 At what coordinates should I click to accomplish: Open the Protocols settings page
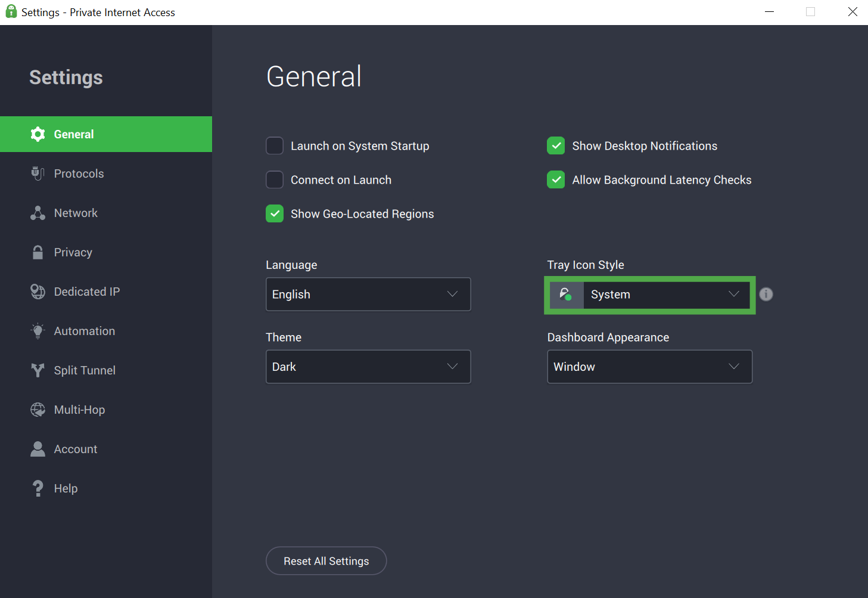click(x=79, y=173)
